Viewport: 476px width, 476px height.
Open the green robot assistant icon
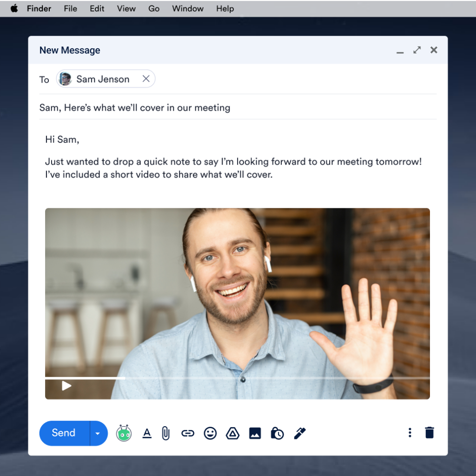[x=124, y=433]
